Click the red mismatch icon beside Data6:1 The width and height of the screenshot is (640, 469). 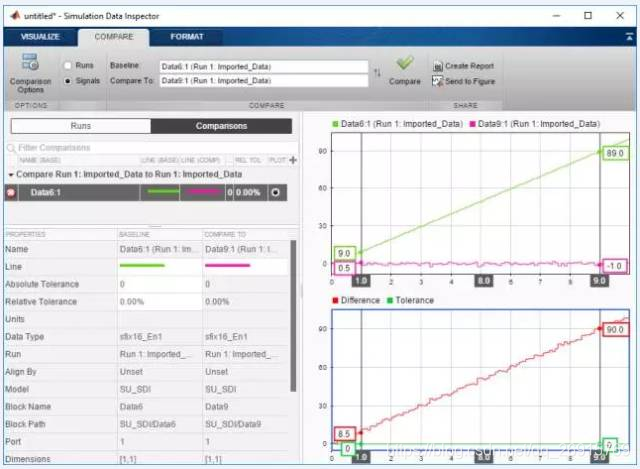11,192
